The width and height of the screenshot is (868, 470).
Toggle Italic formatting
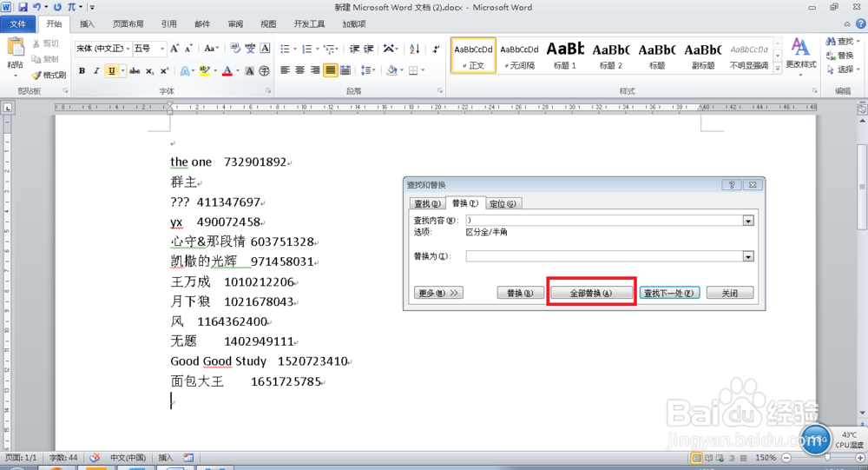pos(96,71)
